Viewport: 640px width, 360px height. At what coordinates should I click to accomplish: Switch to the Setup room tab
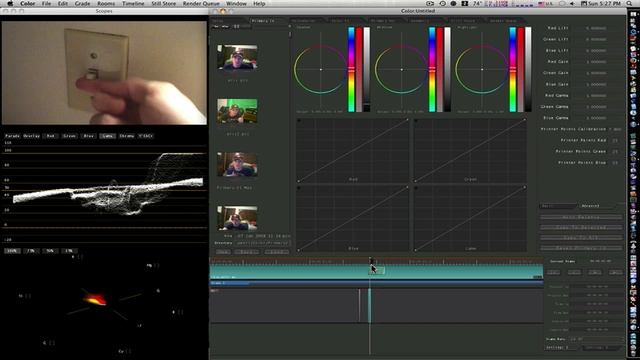229,20
